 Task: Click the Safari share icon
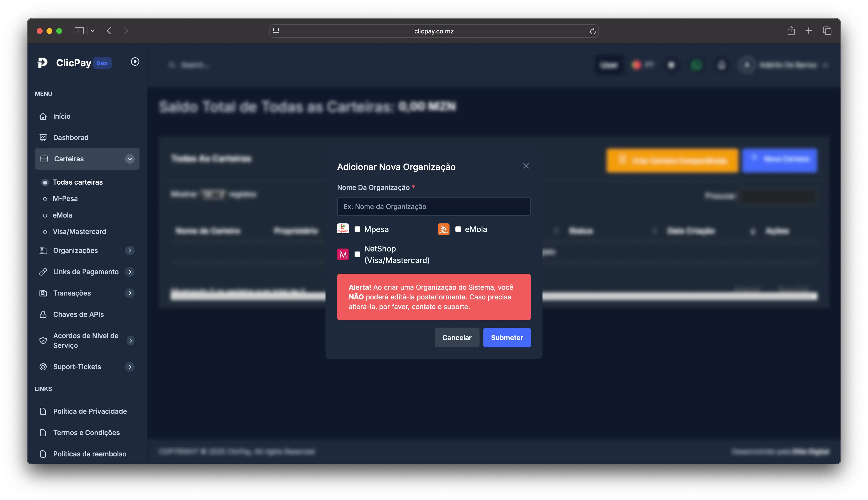pos(791,31)
